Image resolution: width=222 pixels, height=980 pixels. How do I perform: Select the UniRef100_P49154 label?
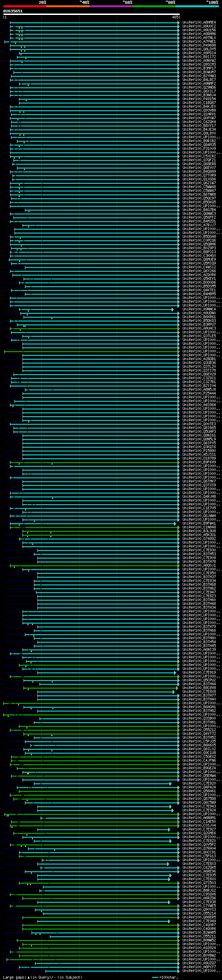pyautogui.click(x=199, y=99)
